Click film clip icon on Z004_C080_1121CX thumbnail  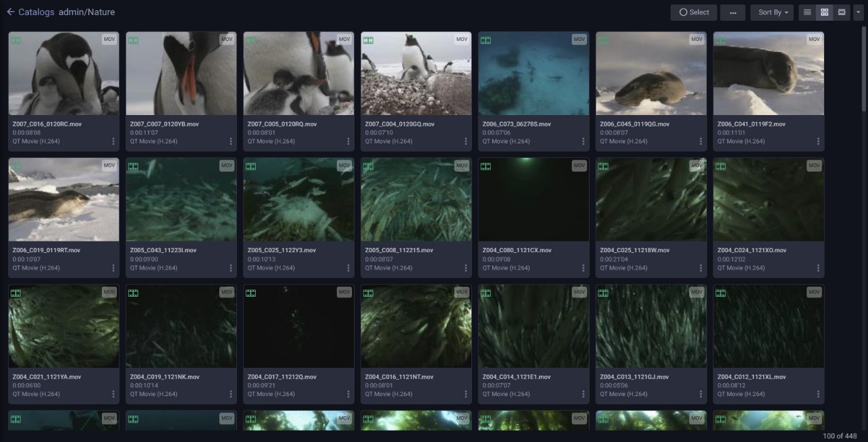pyautogui.click(x=486, y=167)
